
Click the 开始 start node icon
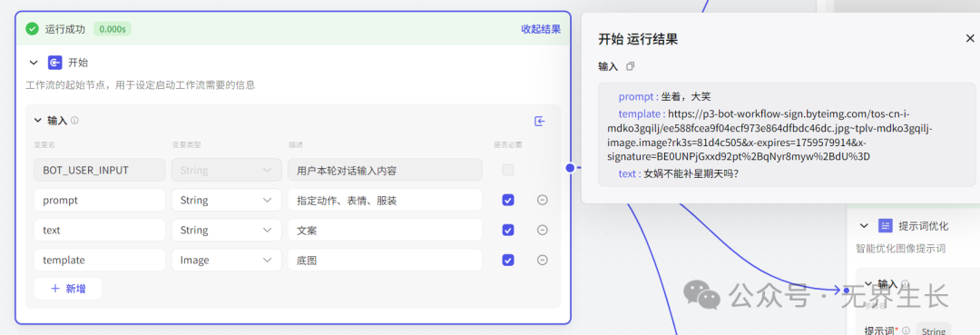(x=55, y=63)
